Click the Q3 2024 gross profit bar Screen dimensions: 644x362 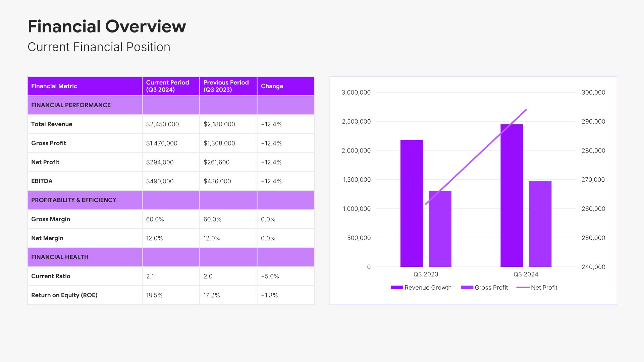pos(540,224)
